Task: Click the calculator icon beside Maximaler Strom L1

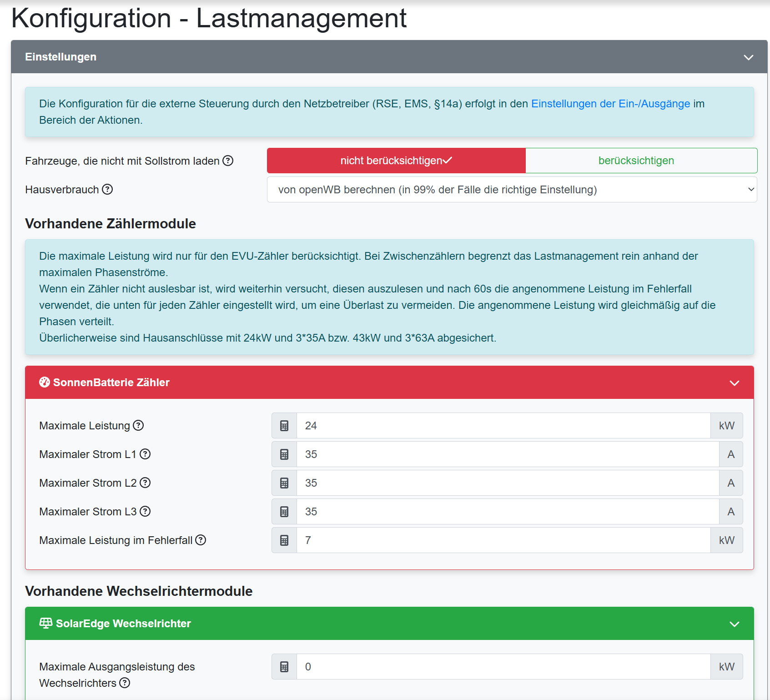Action: point(284,454)
